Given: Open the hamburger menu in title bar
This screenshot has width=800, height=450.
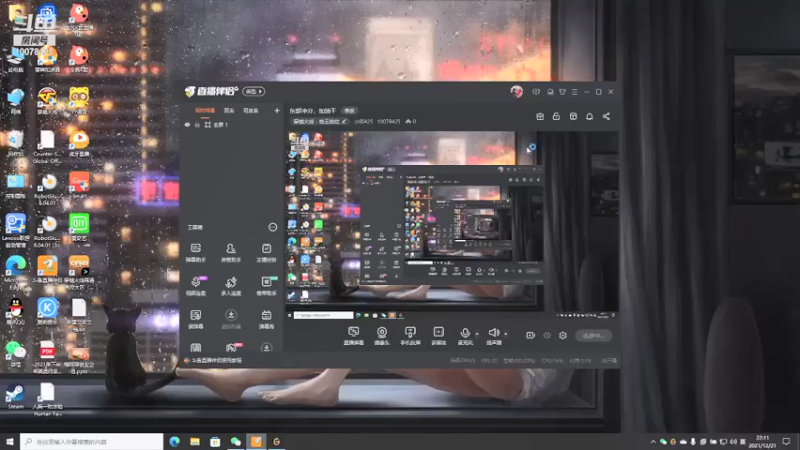Looking at the screenshot, I should point(574,92).
